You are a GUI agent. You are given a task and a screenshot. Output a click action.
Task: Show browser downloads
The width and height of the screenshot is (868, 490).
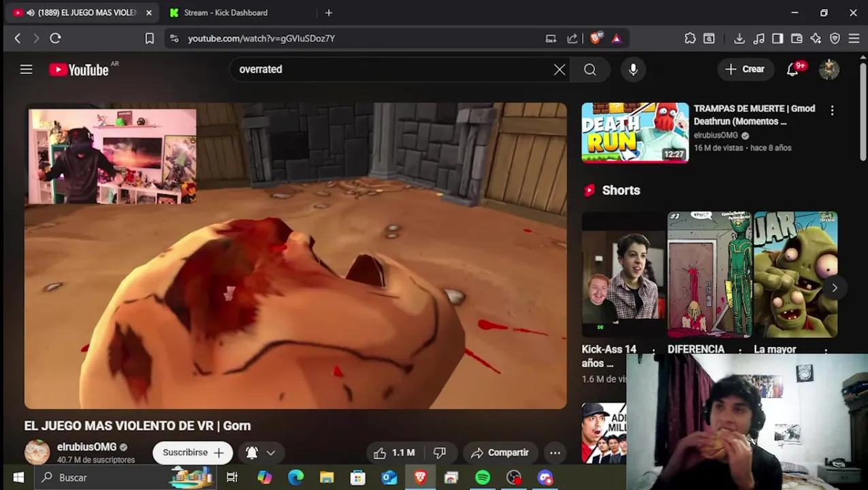click(739, 38)
